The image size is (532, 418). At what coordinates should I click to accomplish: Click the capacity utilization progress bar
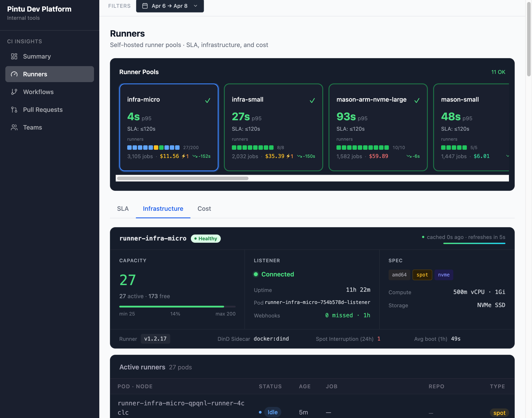click(177, 306)
